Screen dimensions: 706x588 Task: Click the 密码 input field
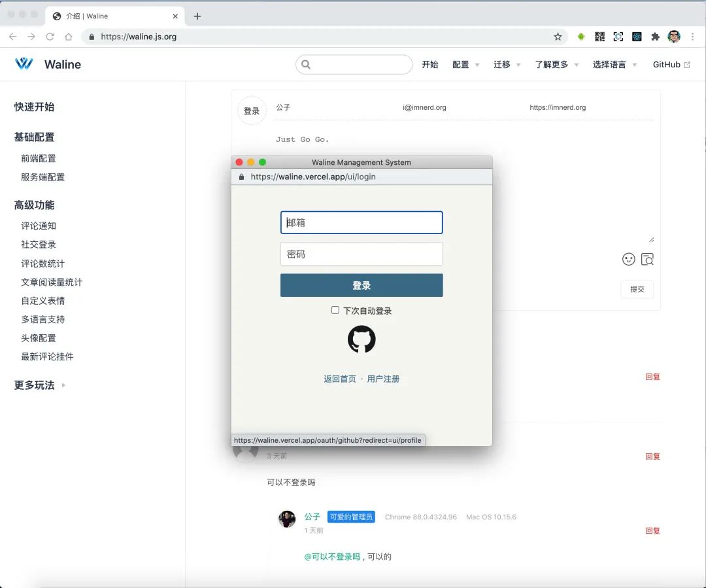coord(361,254)
